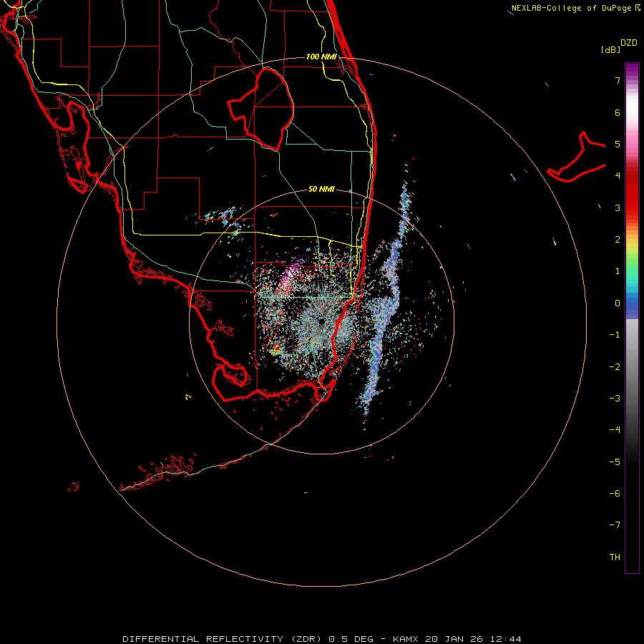The height and width of the screenshot is (644, 644).
Task: Click the KAMX radar site dark center
Action: pyautogui.click(x=321, y=321)
